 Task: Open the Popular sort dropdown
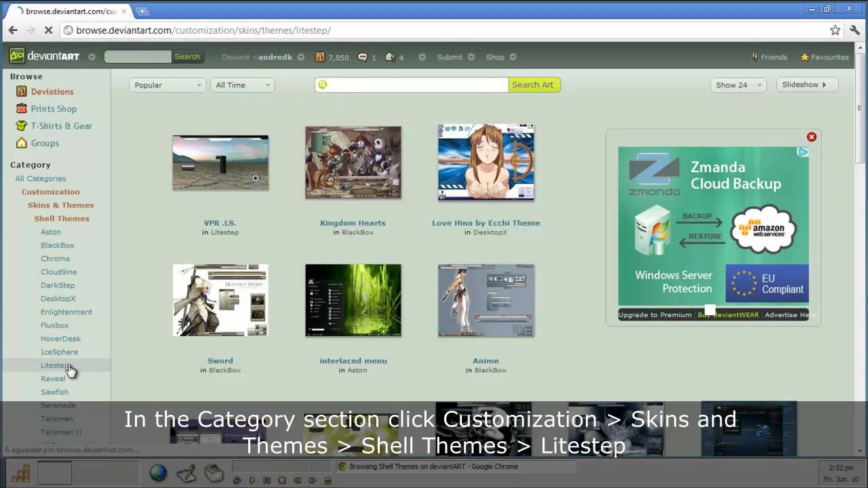(167, 85)
